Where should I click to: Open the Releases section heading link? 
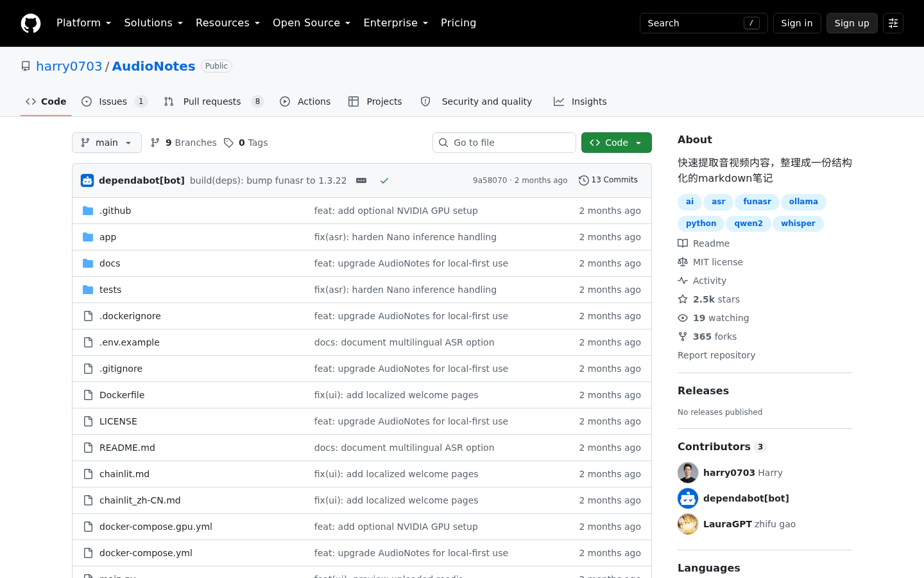coord(703,390)
